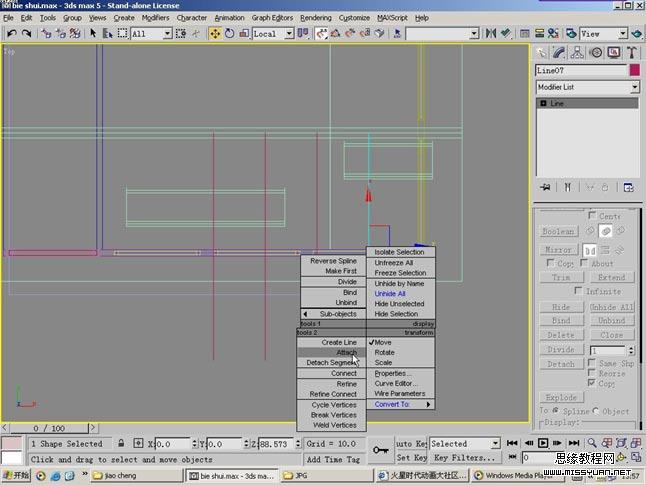The height and width of the screenshot is (485, 646).
Task: Toggle the Same Shp checkbox
Action: coord(592,363)
